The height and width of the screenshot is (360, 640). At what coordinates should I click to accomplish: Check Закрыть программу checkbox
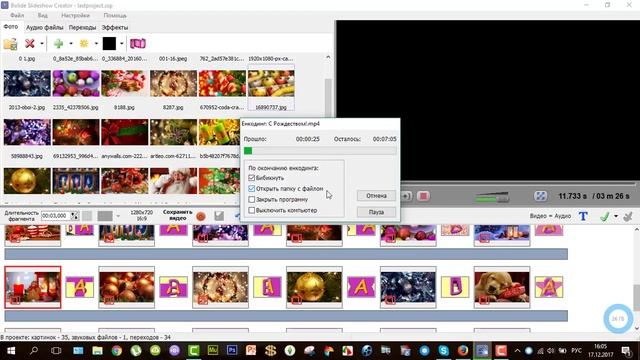pyautogui.click(x=251, y=200)
